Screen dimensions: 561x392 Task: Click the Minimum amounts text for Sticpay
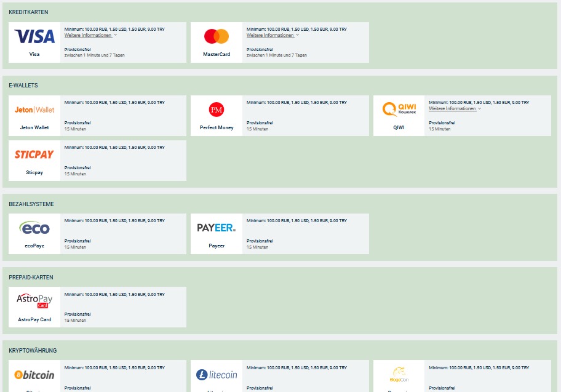(x=114, y=147)
